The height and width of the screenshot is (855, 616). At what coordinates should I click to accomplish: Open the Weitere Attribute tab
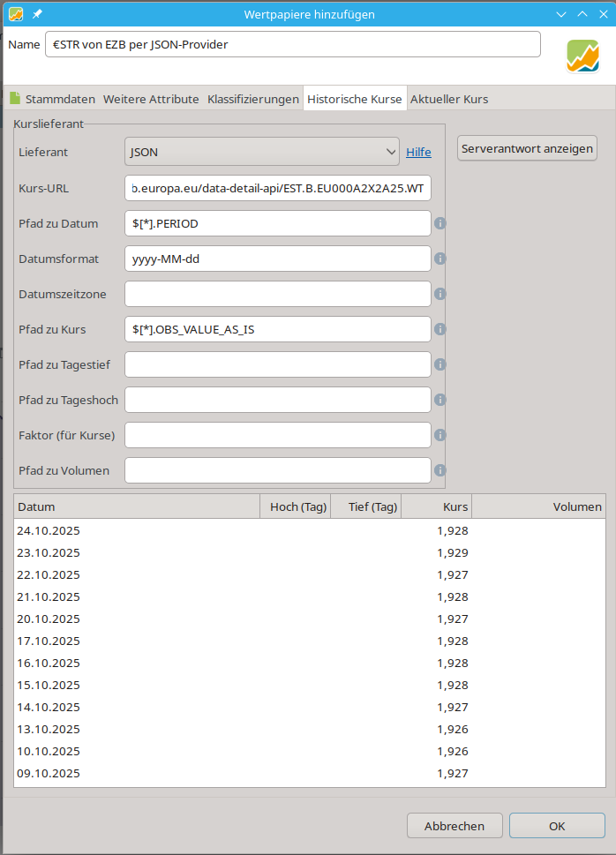point(151,99)
